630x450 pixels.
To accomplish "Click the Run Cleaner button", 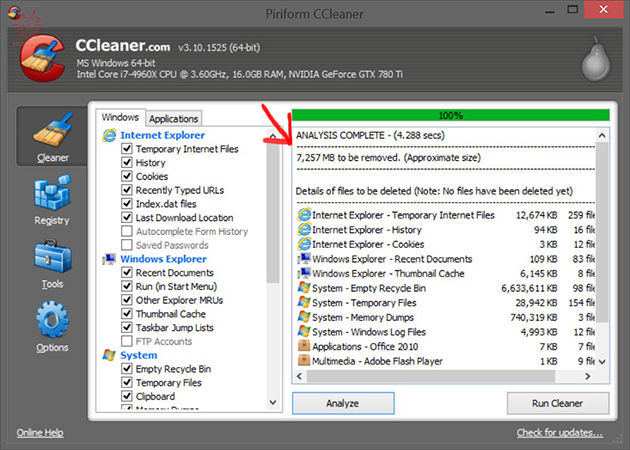I will click(x=558, y=403).
